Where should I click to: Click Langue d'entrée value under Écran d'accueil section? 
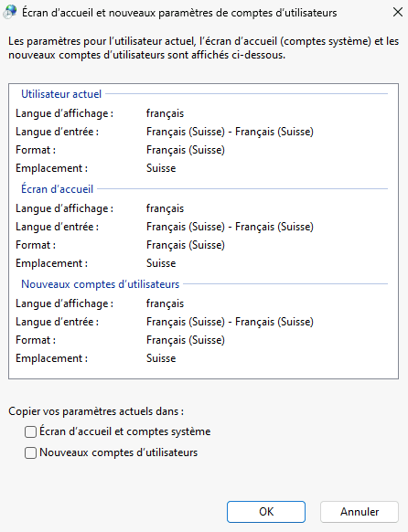pyautogui.click(x=230, y=227)
